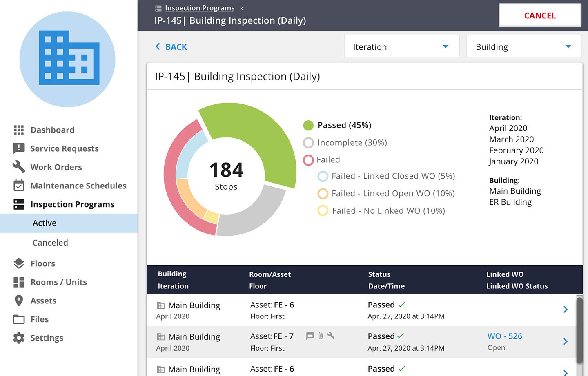Click the wrench icon beside Asset FE - 7
This screenshot has width=588, height=376.
(331, 336)
